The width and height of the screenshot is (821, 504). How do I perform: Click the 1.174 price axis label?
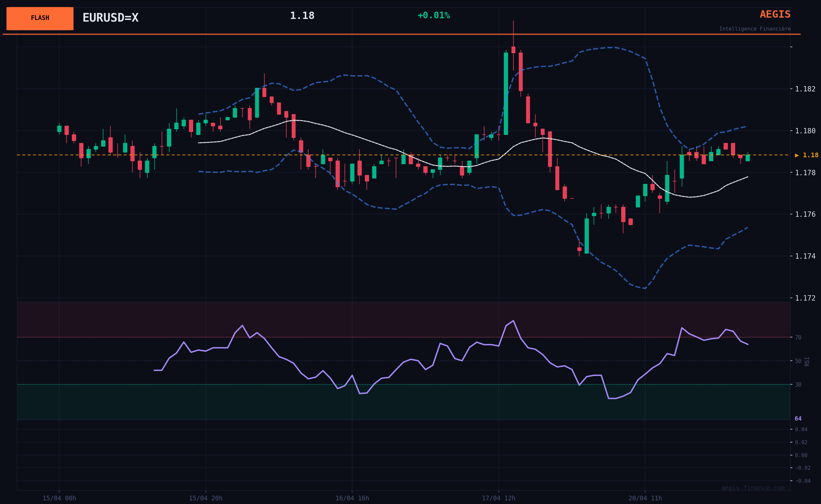coord(805,256)
